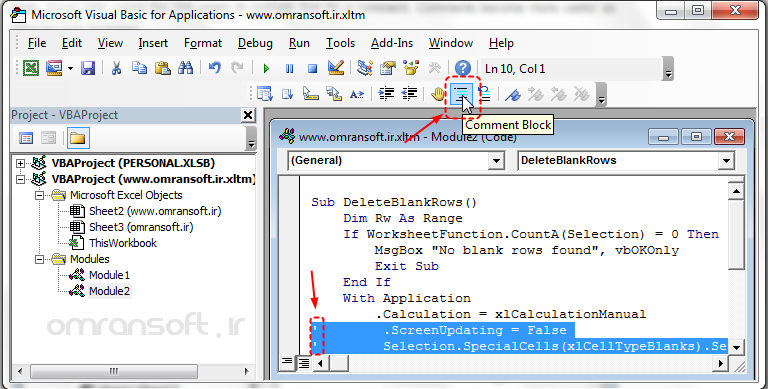Click code window vertical scrollbar down arrow
Image resolution: width=768 pixels, height=389 pixels.
(736, 347)
